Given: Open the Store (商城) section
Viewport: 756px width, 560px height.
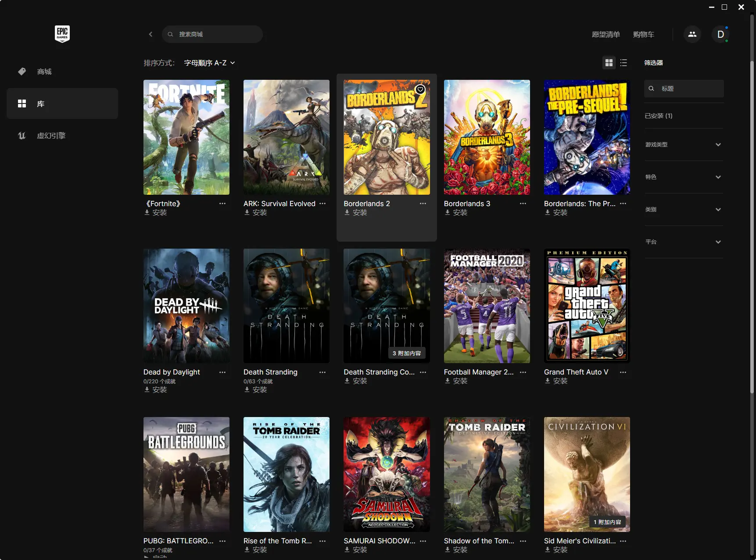Looking at the screenshot, I should coord(62,71).
